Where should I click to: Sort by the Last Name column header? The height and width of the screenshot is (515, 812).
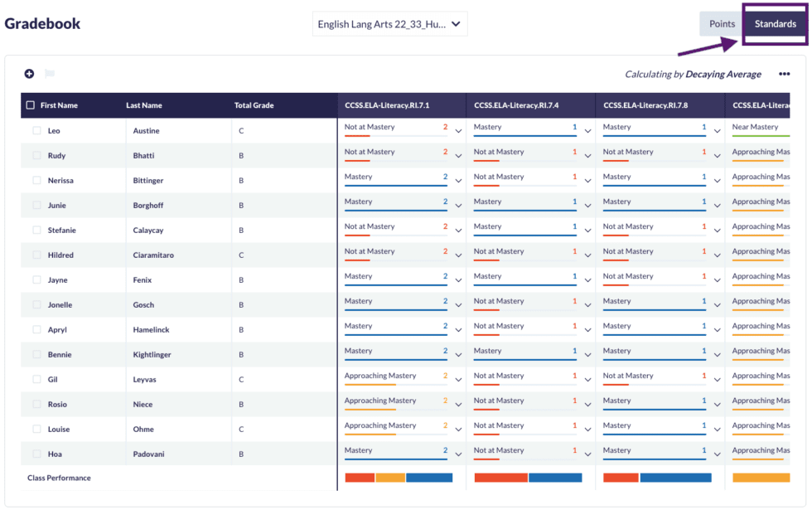pyautogui.click(x=144, y=105)
